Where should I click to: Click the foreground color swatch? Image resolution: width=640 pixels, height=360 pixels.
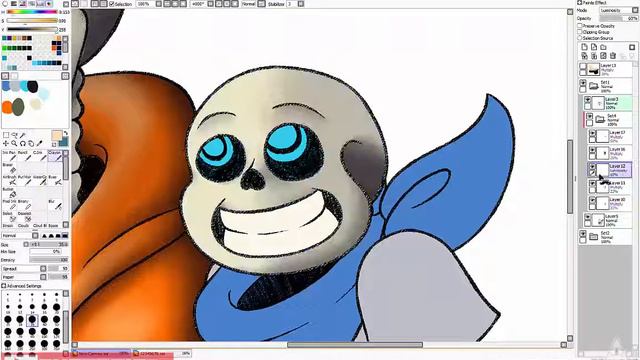point(57,136)
